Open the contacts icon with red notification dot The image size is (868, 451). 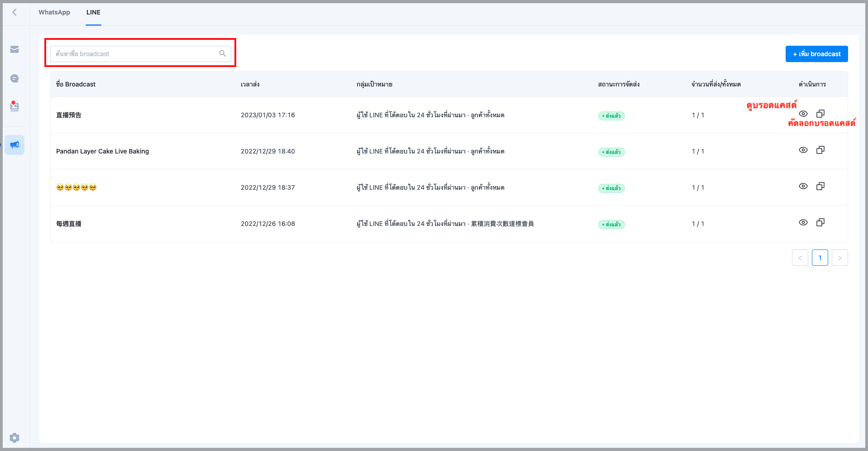pos(14,106)
